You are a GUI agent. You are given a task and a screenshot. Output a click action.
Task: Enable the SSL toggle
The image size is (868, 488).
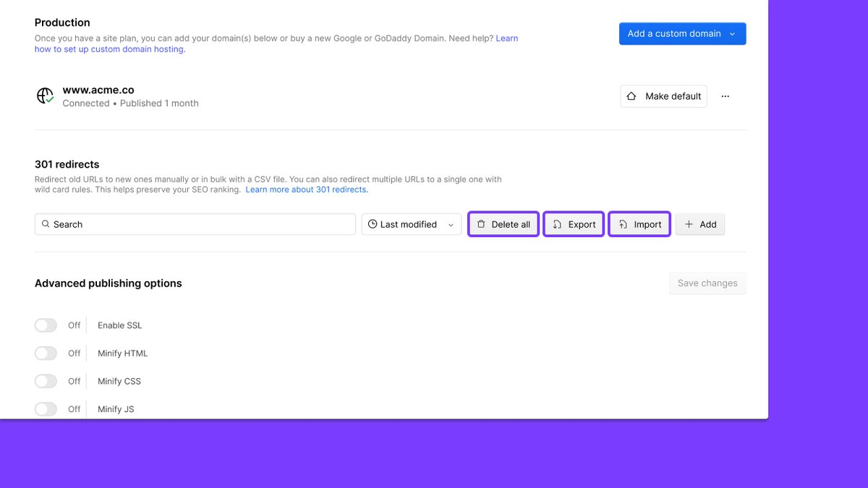(46, 325)
